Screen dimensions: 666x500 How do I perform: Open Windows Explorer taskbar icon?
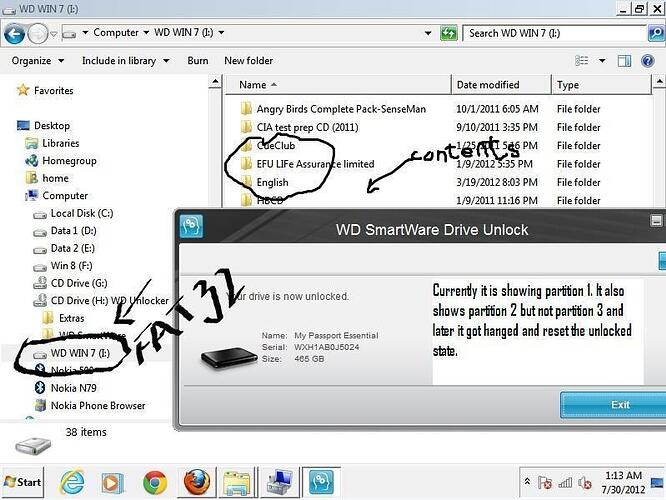coord(237,483)
